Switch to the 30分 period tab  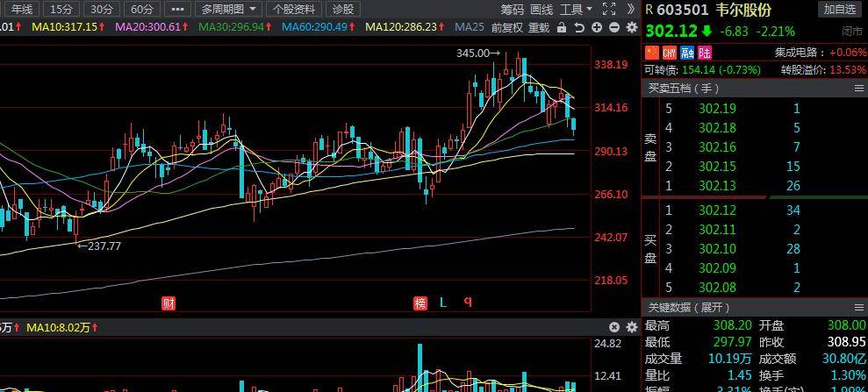coord(102,10)
